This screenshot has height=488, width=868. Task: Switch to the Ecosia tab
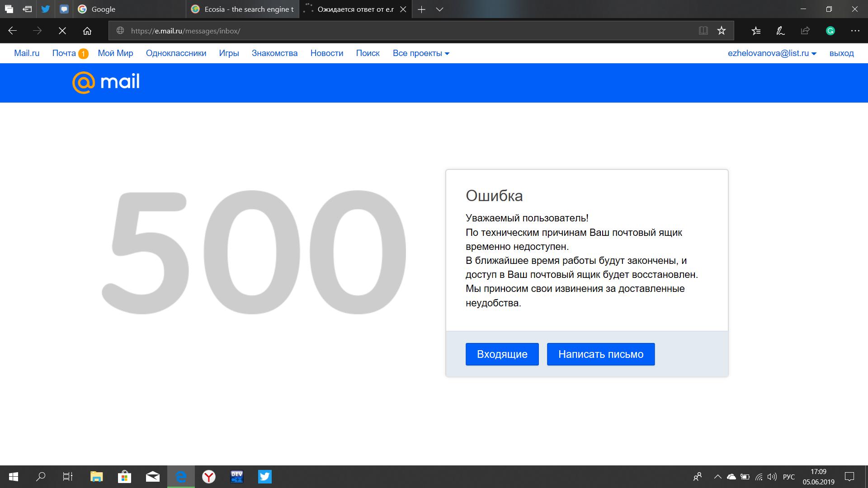click(x=244, y=9)
